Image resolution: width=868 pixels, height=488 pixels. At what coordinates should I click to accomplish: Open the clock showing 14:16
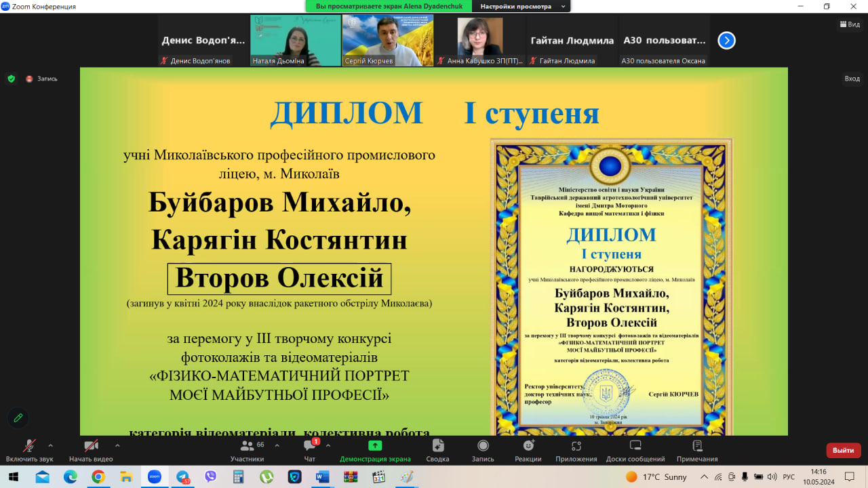point(818,477)
